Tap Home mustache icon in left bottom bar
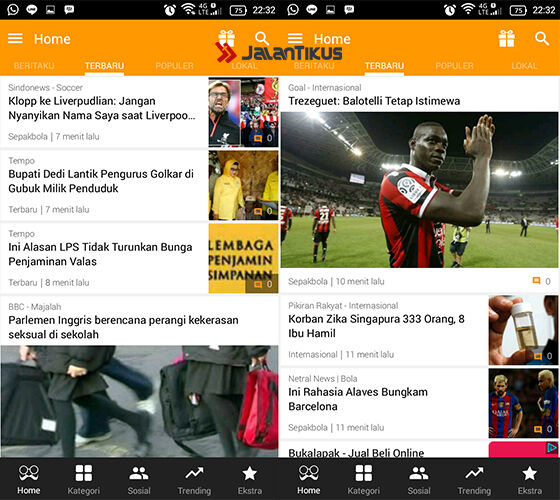The width and height of the screenshot is (560, 500). (29, 473)
